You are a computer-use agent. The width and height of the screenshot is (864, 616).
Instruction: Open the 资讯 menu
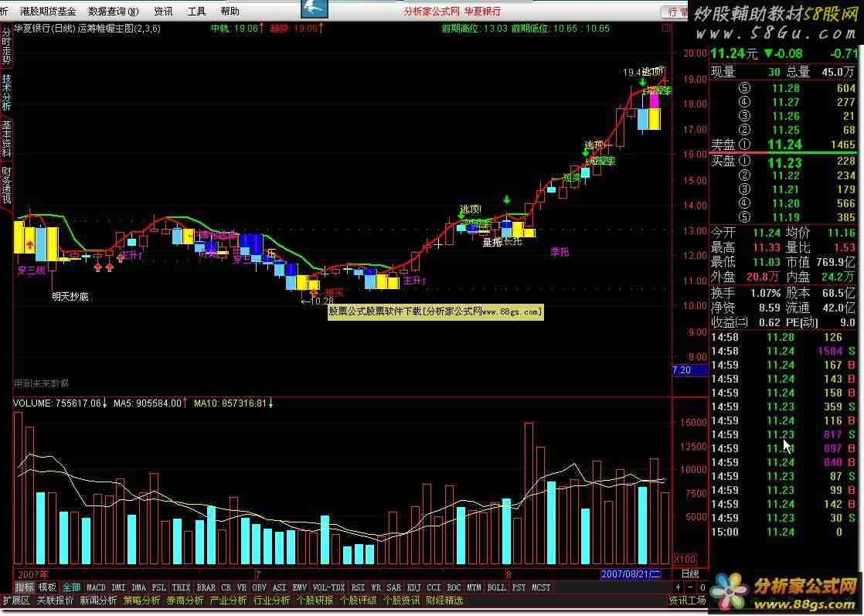[163, 11]
